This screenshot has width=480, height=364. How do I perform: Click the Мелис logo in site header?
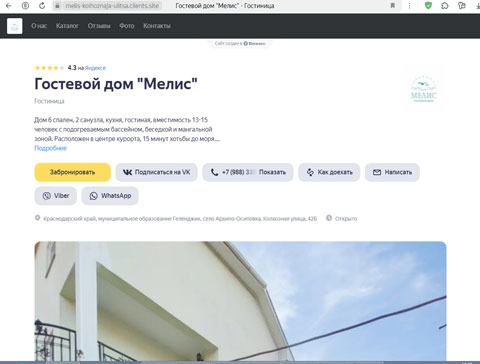pyautogui.click(x=15, y=26)
